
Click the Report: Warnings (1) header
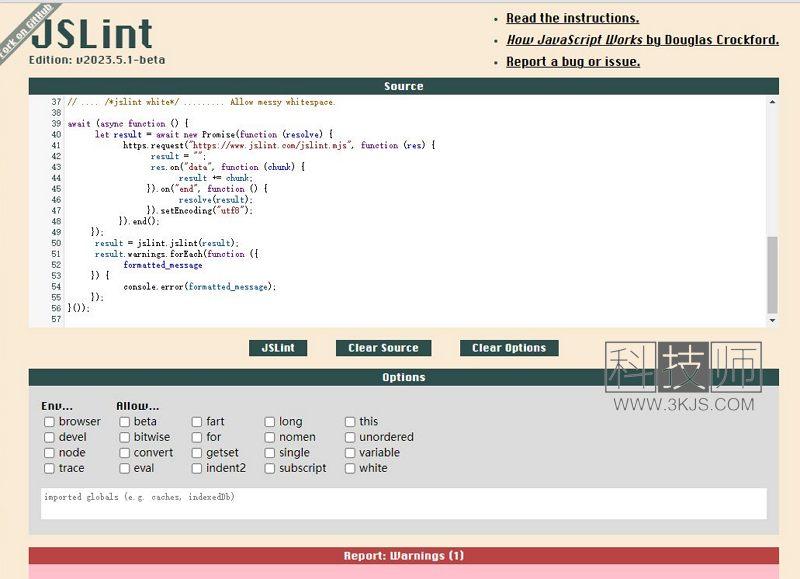point(404,556)
